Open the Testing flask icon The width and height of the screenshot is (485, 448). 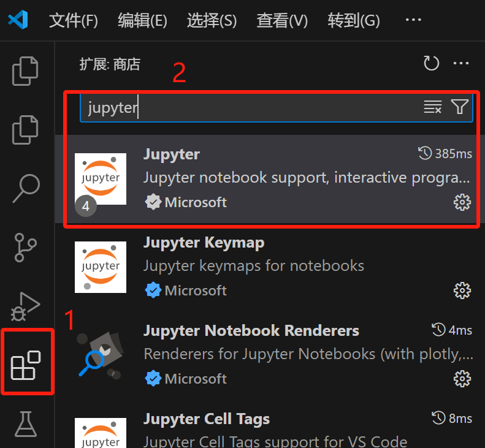click(x=26, y=424)
